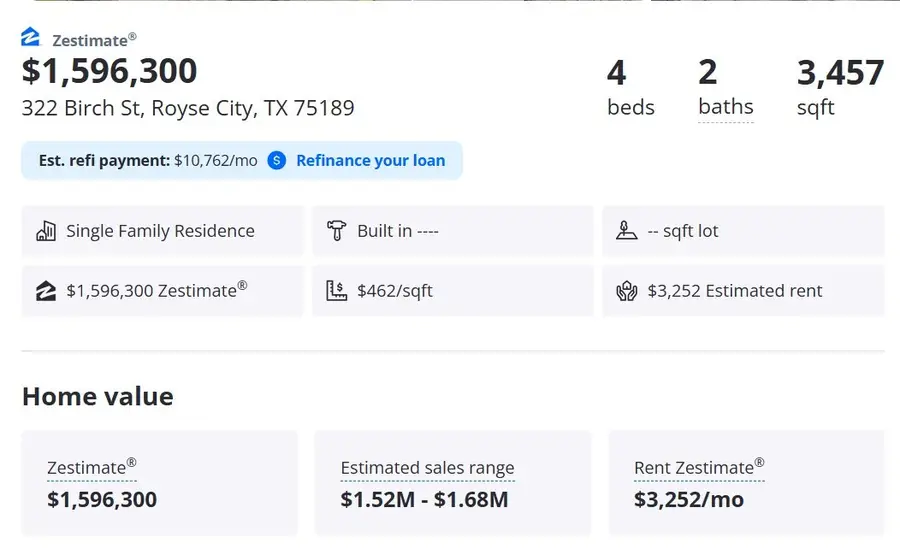Click the $1.52M - $1.68M sales range card
This screenshot has height=549, width=900.
click(453, 483)
